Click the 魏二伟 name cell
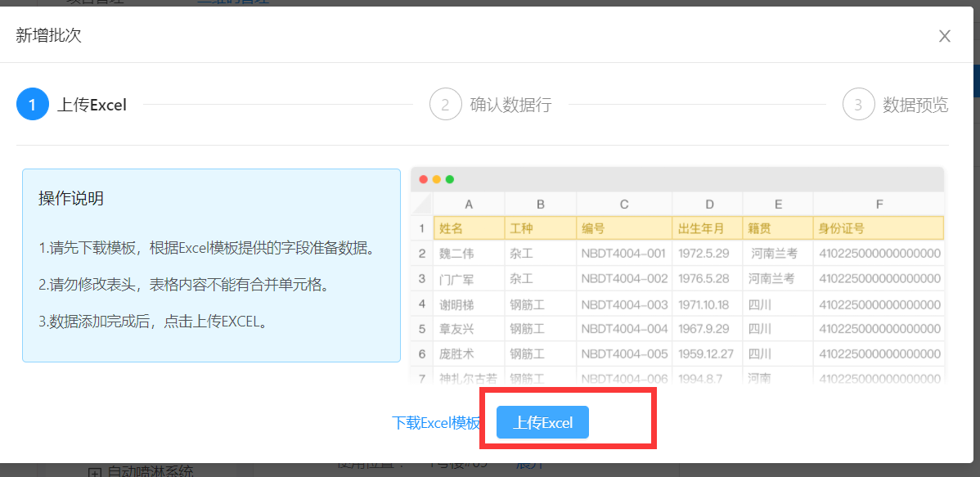 pyautogui.click(x=468, y=254)
